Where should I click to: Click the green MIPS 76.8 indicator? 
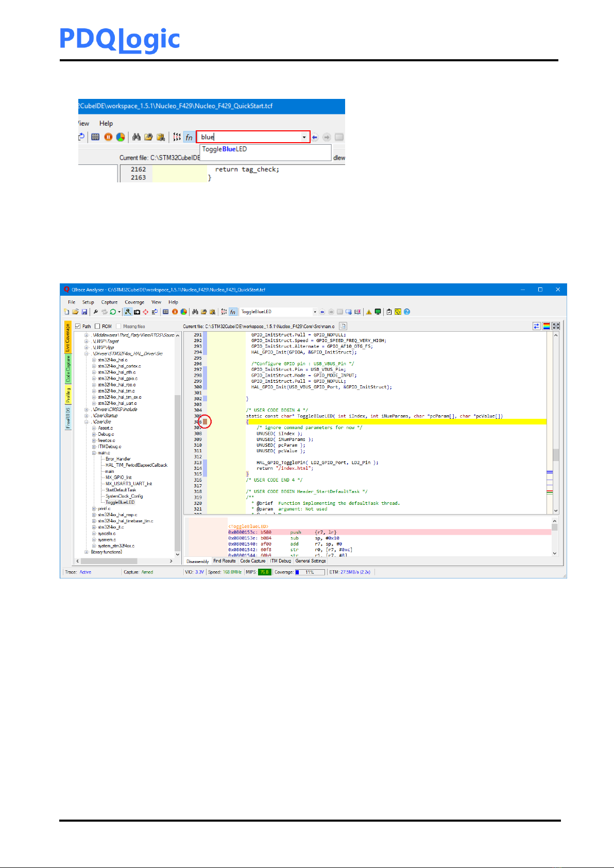(264, 572)
